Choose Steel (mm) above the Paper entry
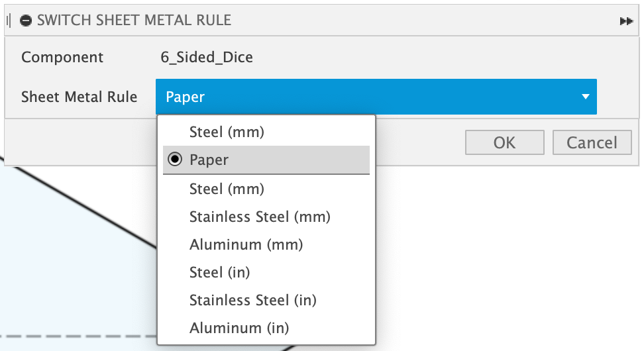Image resolution: width=644 pixels, height=351 pixels. click(227, 132)
